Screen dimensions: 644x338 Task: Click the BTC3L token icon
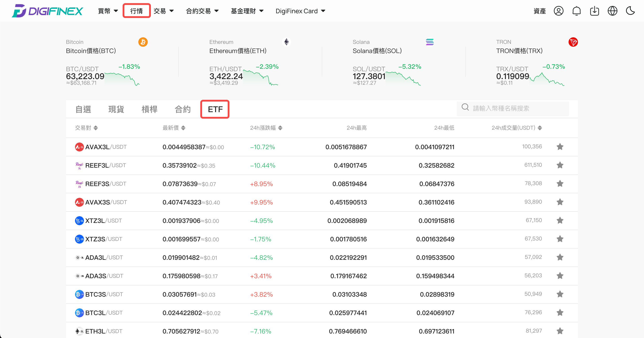tap(79, 313)
